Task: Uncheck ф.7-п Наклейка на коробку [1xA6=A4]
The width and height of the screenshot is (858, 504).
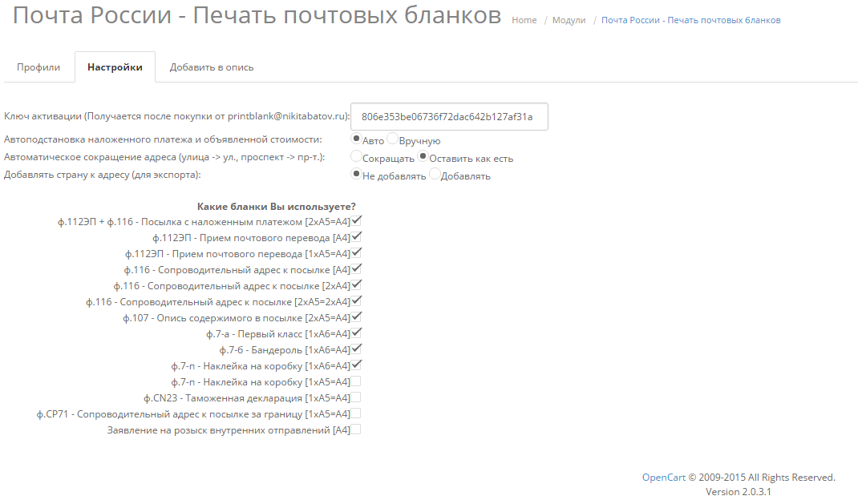Action: [356, 365]
